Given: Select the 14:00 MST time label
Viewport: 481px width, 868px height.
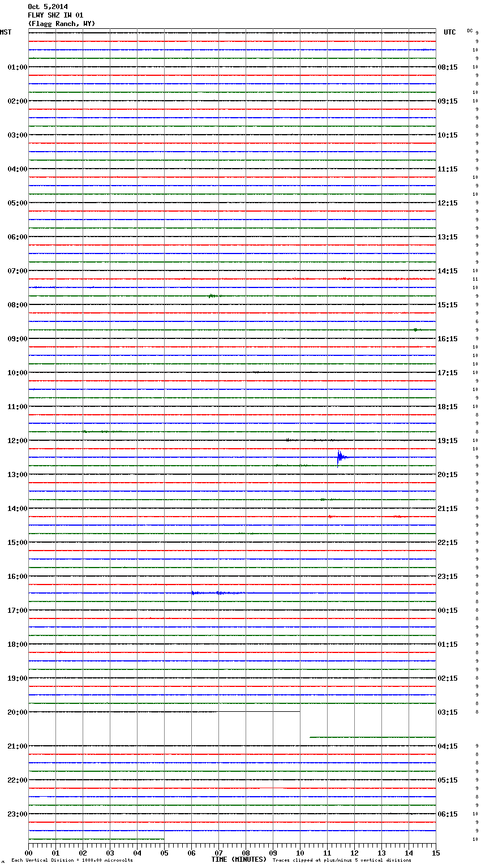Looking at the screenshot, I should coord(17,509).
